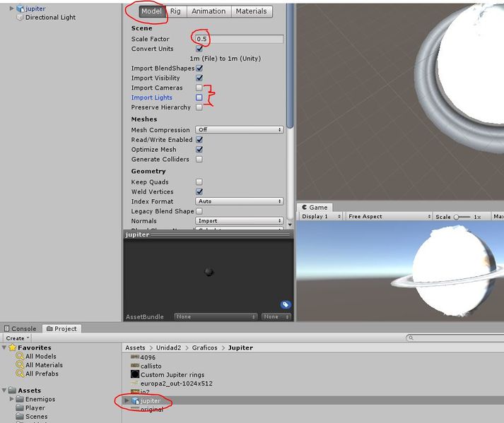Toggle Import BlendShapes checkbox
The height and width of the screenshot is (423, 504).
199,68
